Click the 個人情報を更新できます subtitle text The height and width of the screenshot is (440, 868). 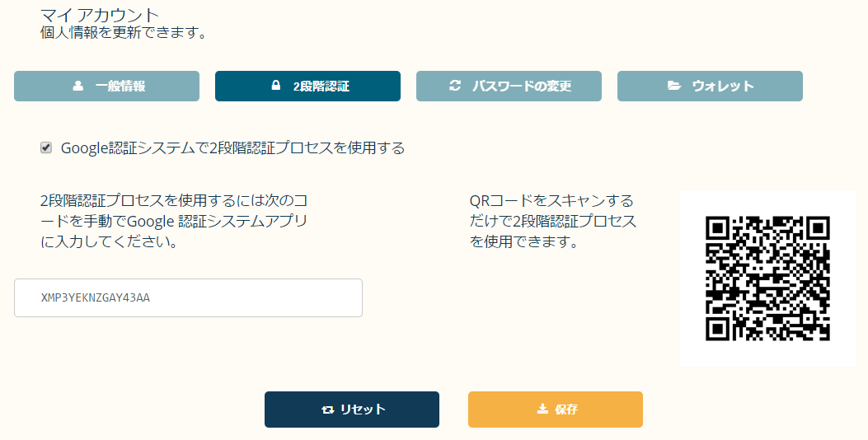123,34
